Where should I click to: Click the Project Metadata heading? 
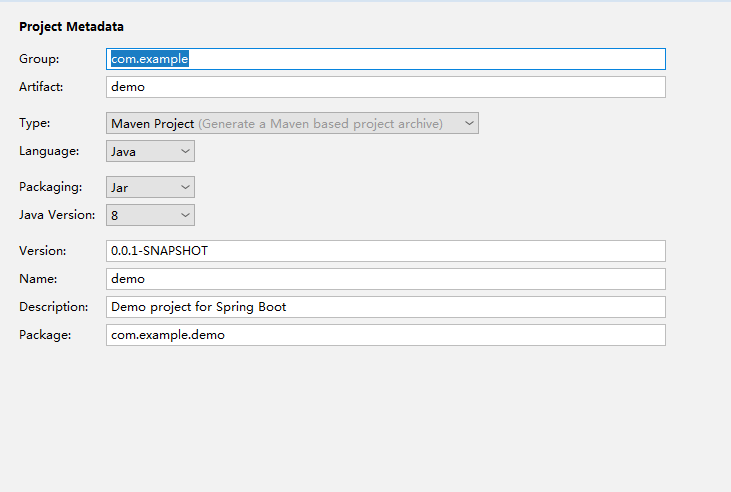(71, 27)
